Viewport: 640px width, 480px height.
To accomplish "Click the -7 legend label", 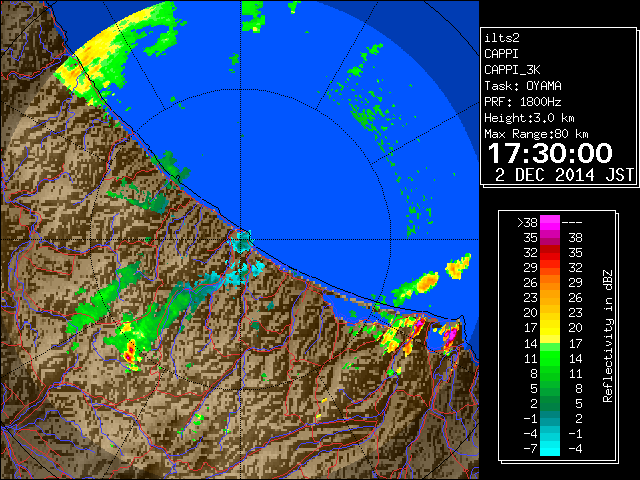I will click(x=530, y=449).
